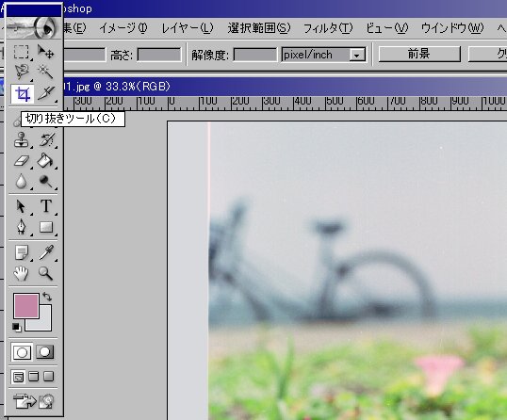Switch to Full Screen with Menu Bar
This screenshot has width=507, height=420.
coord(33,377)
